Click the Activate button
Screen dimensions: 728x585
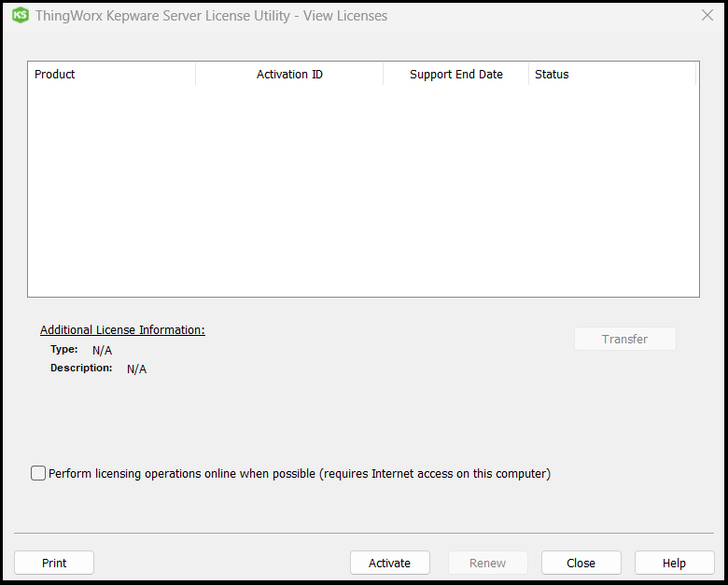(389, 563)
